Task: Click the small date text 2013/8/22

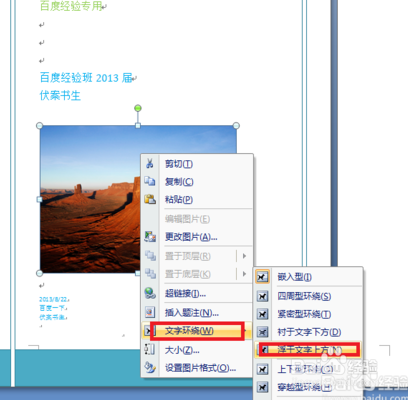Action: pyautogui.click(x=53, y=299)
